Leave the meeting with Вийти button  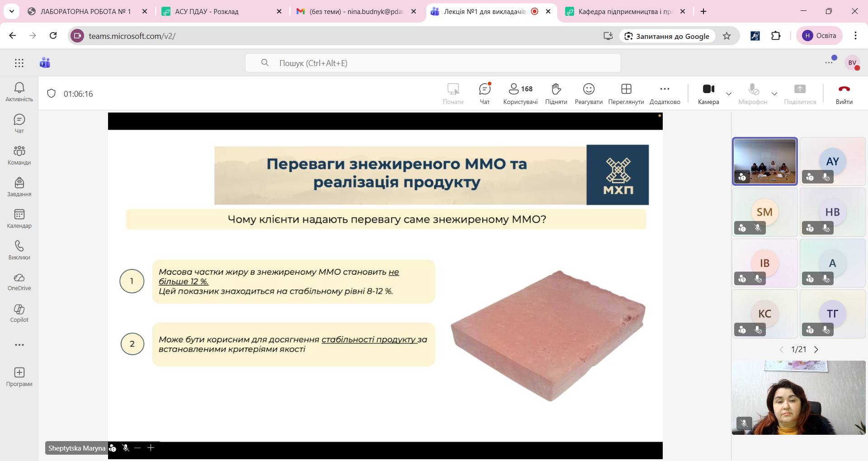[844, 94]
